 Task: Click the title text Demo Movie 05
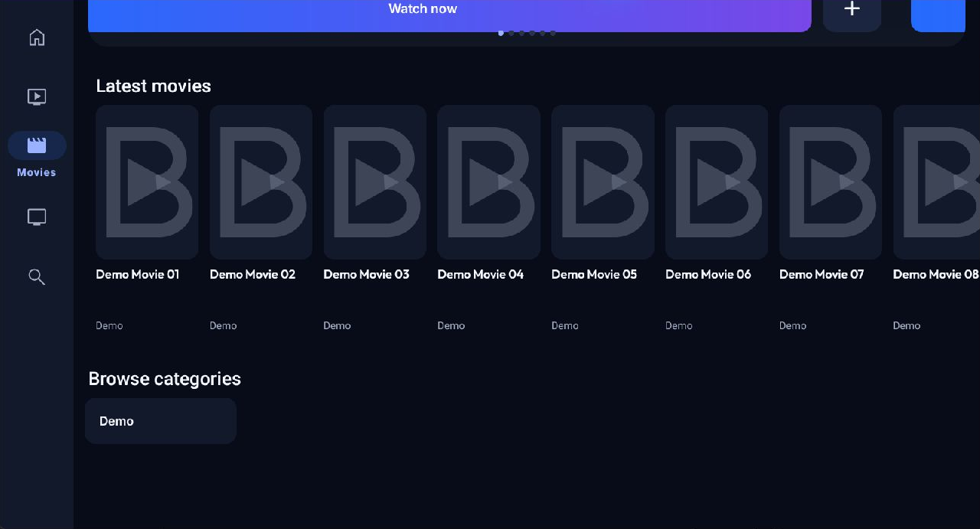(594, 274)
